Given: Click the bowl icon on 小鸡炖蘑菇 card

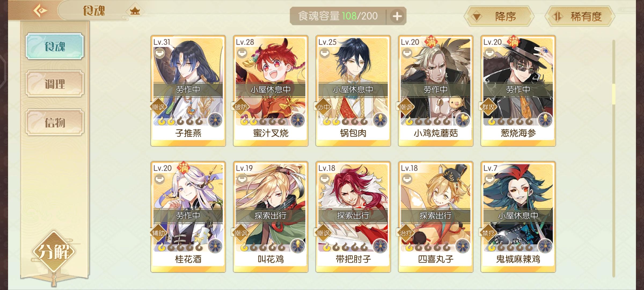Looking at the screenshot, I should click(407, 53).
